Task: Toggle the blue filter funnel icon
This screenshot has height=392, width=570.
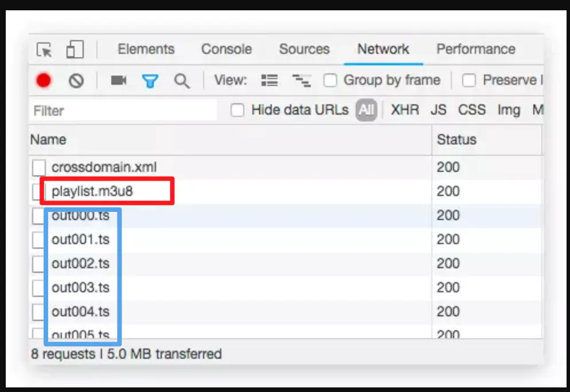Action: 150,81
